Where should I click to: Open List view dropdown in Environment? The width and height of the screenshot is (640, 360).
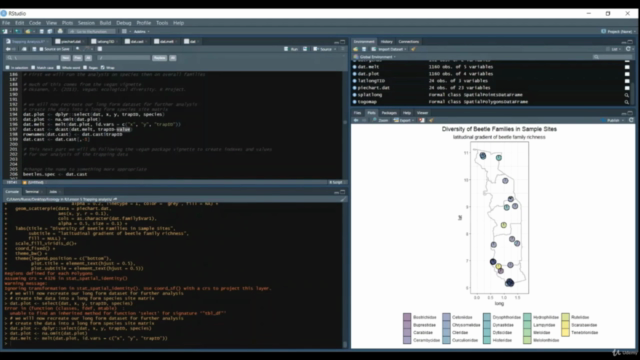614,49
